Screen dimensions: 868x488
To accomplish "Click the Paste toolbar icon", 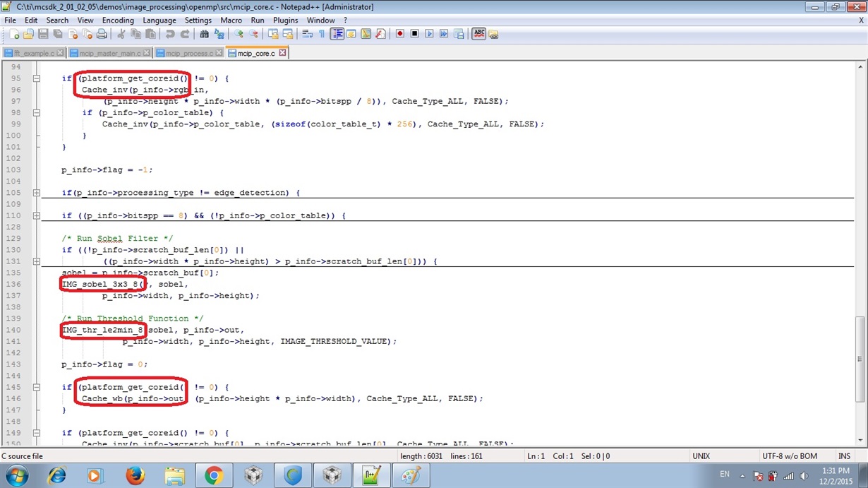I will pos(150,34).
